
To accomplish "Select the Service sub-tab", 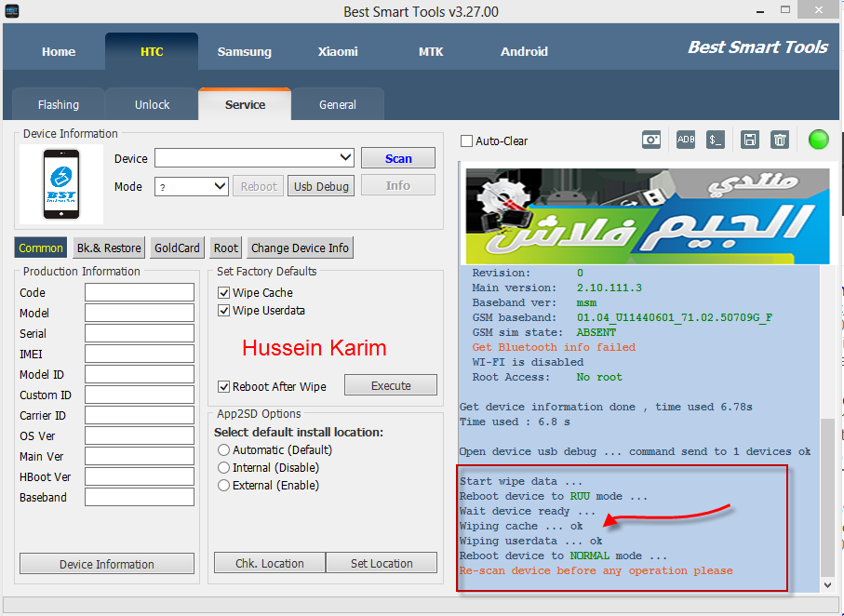I will [x=245, y=104].
